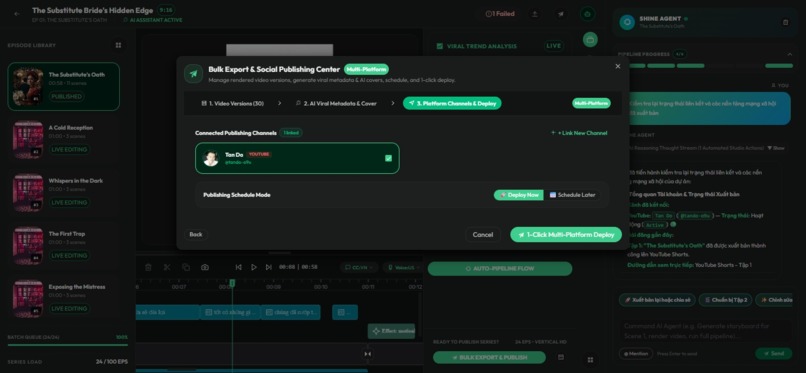Toggle the Viral Trend Analysis checkbox
The image size is (806, 373).
439,46
